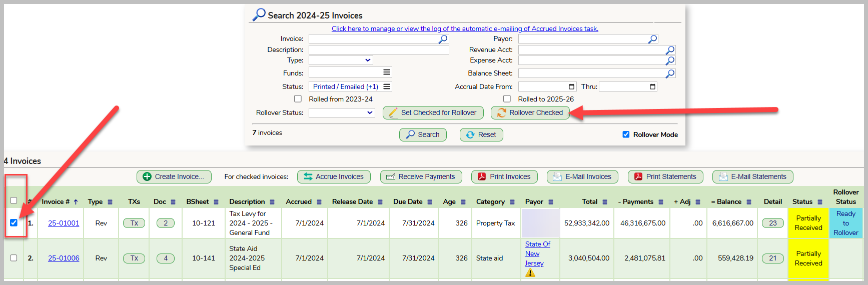
Task: Open the Accrued column menu icon
Action: (319, 202)
